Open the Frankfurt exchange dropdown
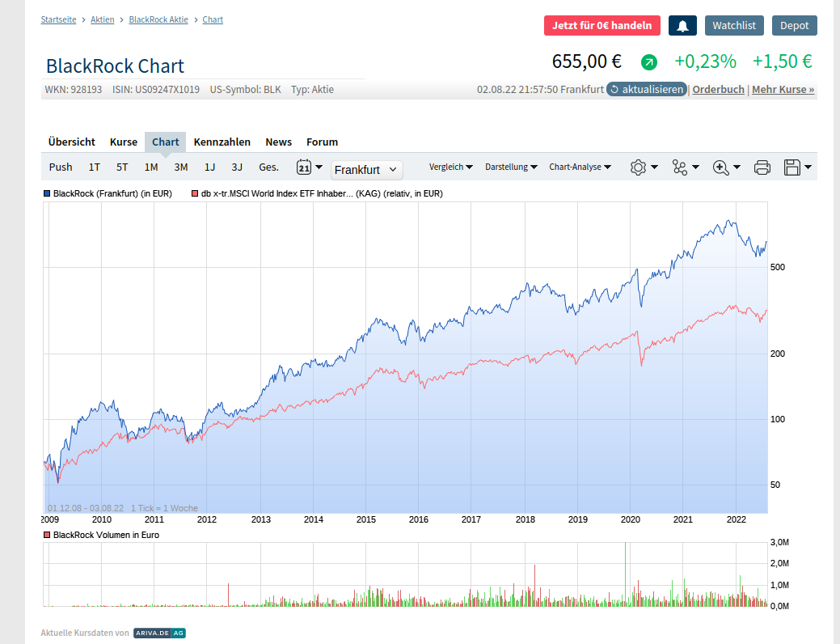 pos(366,170)
